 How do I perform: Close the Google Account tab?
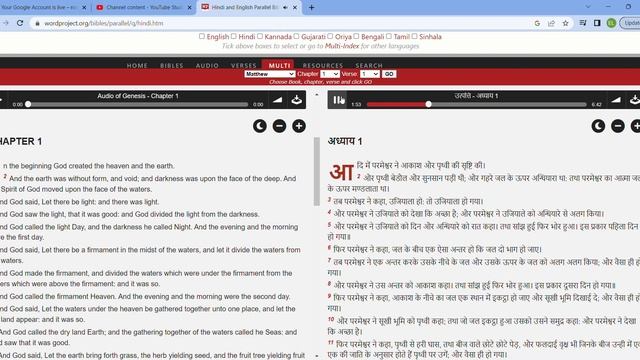click(x=84, y=7)
